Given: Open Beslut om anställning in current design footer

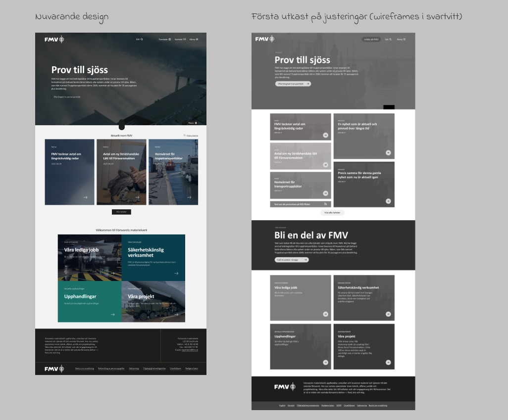Looking at the screenshot, I should 85,369.
